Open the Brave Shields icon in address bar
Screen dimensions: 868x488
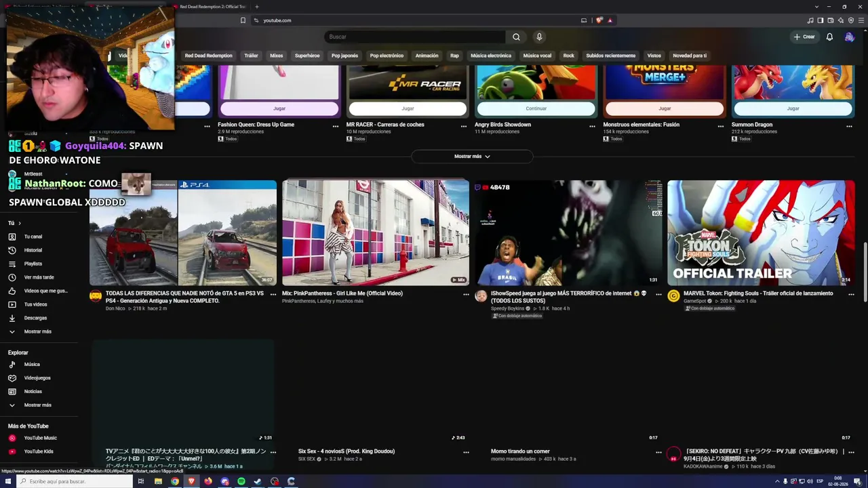tap(599, 20)
